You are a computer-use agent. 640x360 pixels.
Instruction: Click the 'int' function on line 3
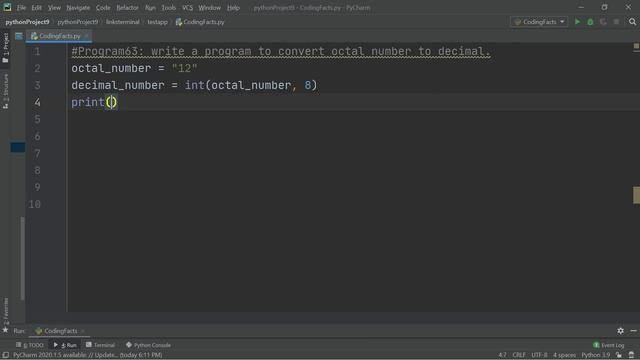coord(195,85)
